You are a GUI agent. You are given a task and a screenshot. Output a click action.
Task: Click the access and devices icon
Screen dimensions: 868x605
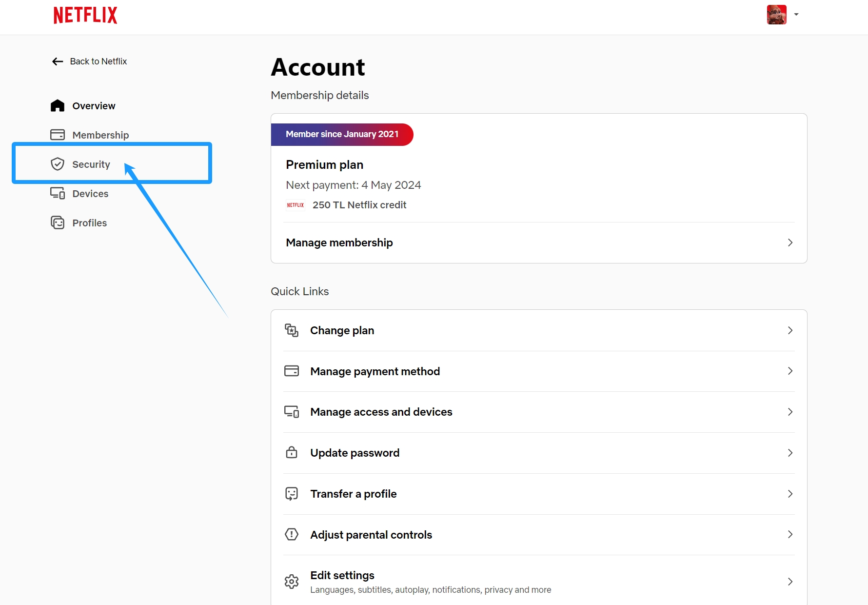(x=292, y=412)
